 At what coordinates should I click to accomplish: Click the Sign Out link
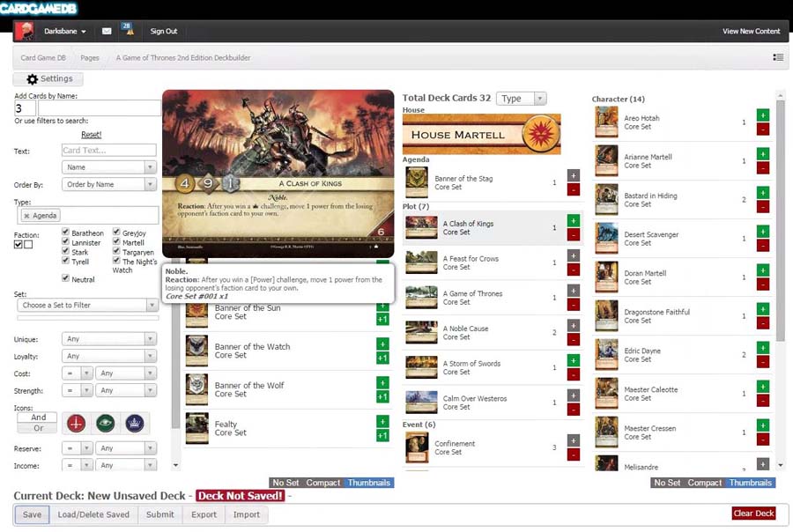tap(163, 32)
